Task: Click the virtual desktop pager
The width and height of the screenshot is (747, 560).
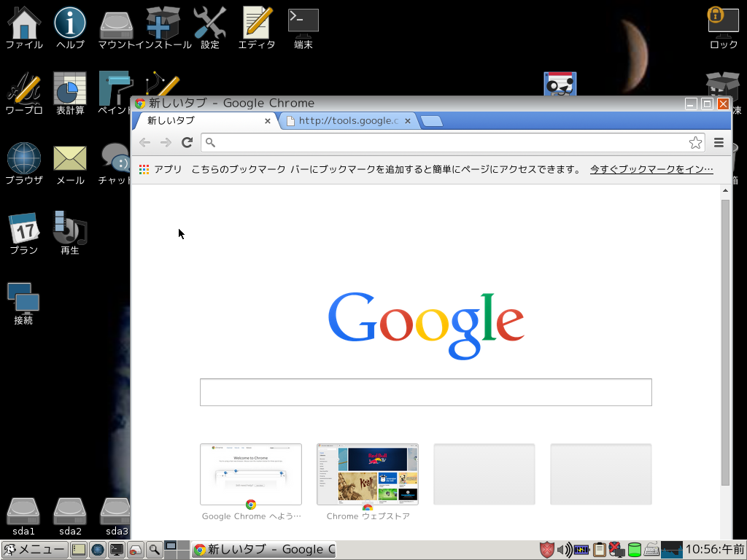Action: tap(177, 550)
